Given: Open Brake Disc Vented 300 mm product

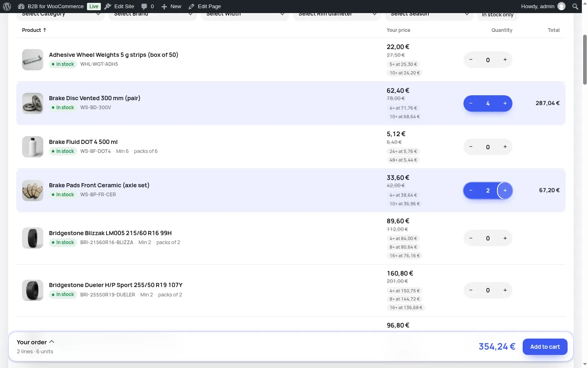Looking at the screenshot, I should 95,98.
